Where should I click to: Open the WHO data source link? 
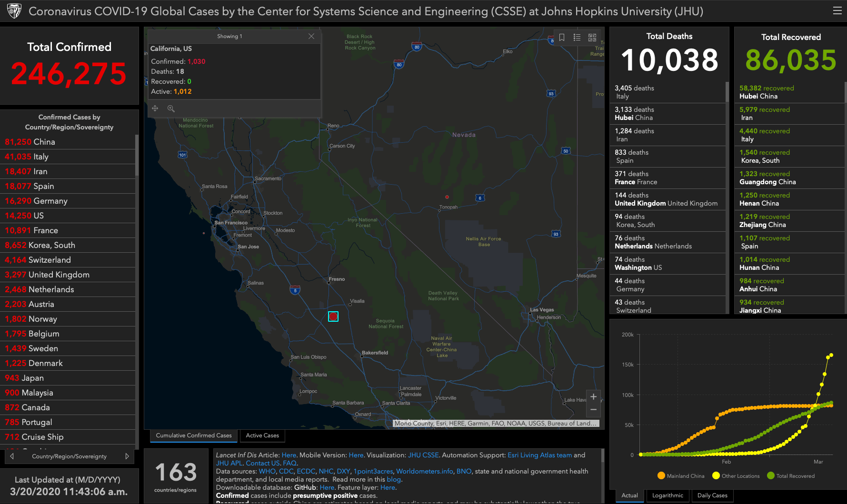[x=267, y=471]
